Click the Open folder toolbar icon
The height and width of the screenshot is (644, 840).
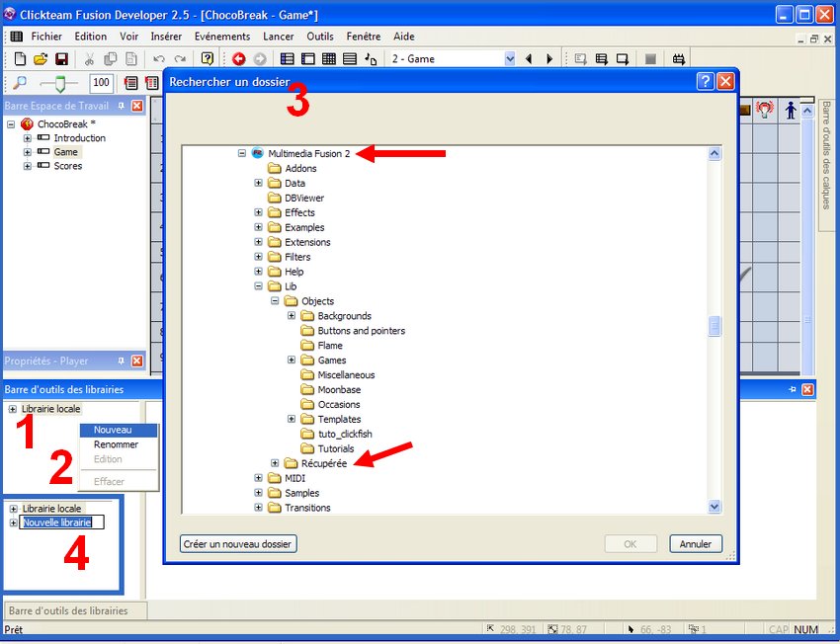41,59
